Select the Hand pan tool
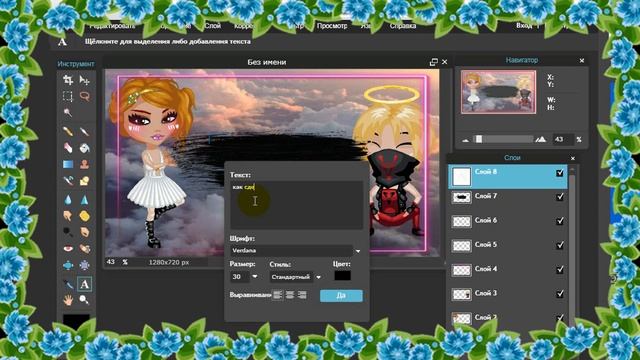Screen dimensions: 640x360 [68, 300]
